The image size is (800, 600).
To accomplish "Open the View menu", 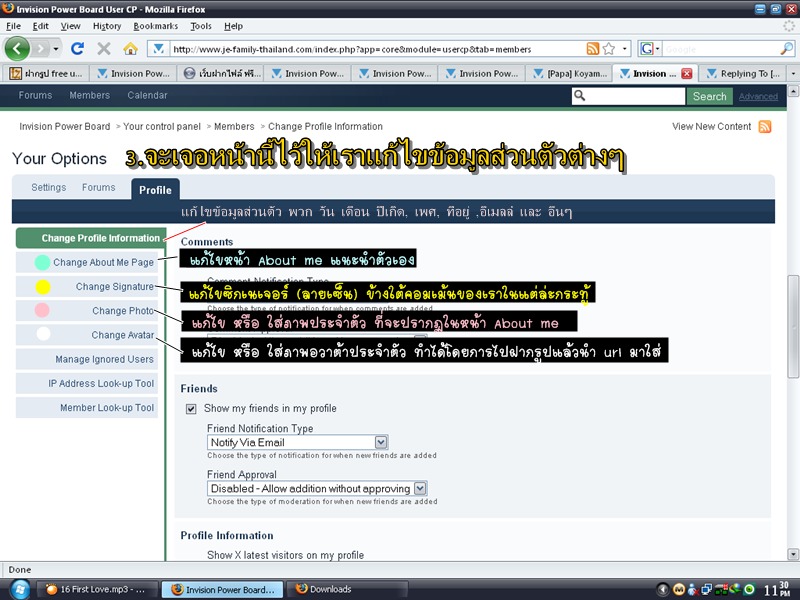I will (70, 26).
